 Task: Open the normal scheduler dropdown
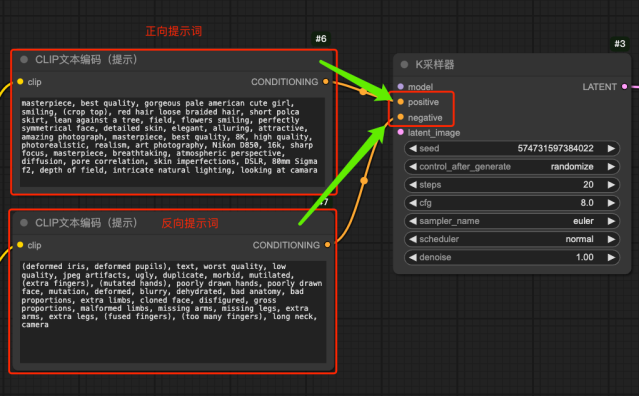pyautogui.click(x=579, y=239)
